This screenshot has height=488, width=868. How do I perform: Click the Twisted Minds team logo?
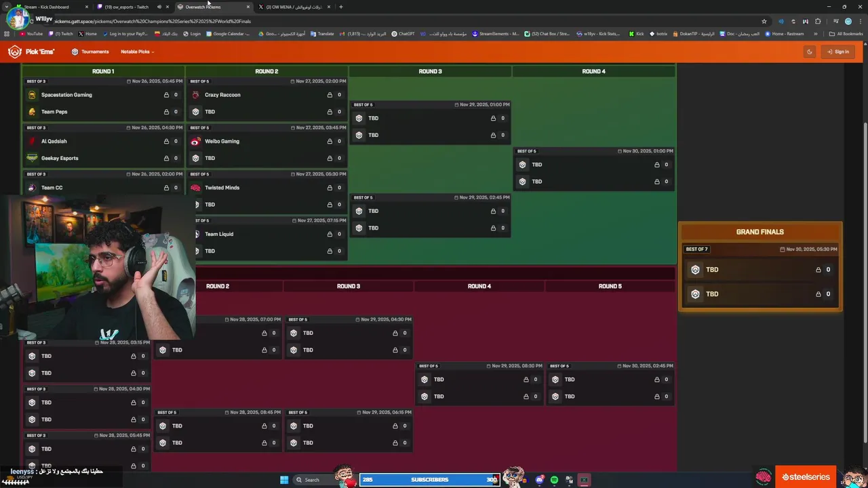pos(195,188)
